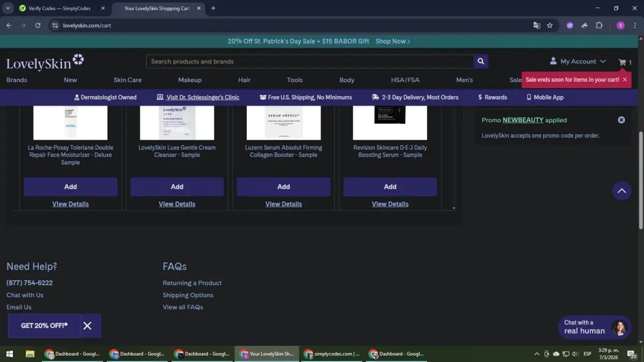Dismiss the sale ends soon notification
Image resolution: width=644 pixels, height=362 pixels.
(625, 79)
